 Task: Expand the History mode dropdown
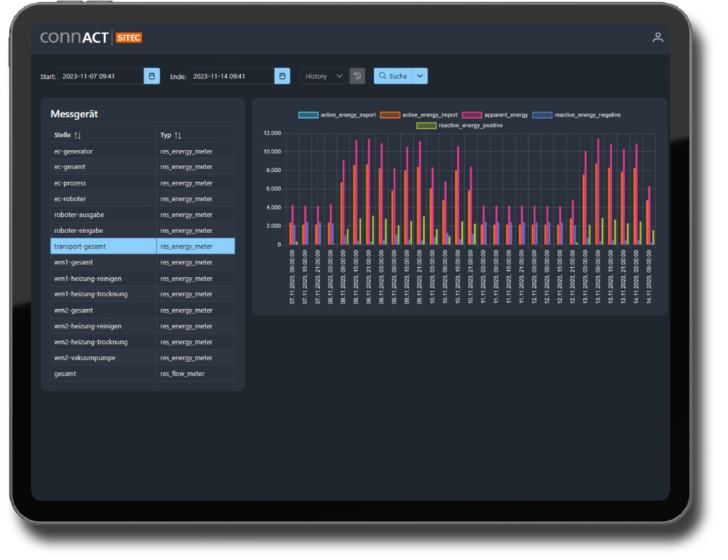click(x=324, y=76)
